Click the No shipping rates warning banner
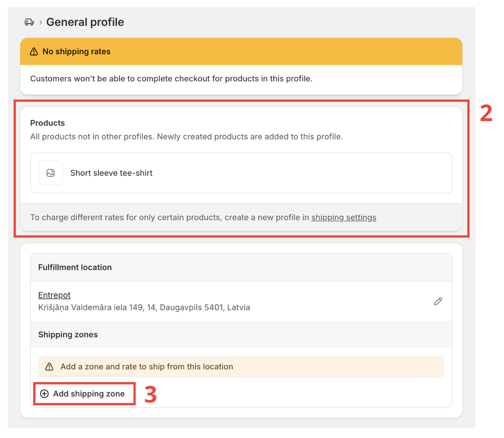The height and width of the screenshot is (438, 504). (241, 51)
